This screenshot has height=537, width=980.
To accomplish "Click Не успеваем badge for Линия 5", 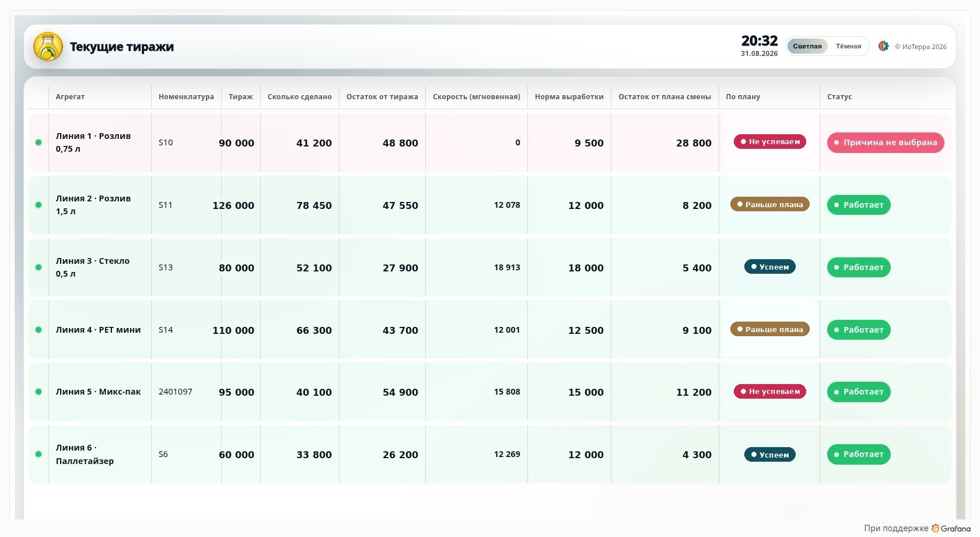I will point(770,392).
